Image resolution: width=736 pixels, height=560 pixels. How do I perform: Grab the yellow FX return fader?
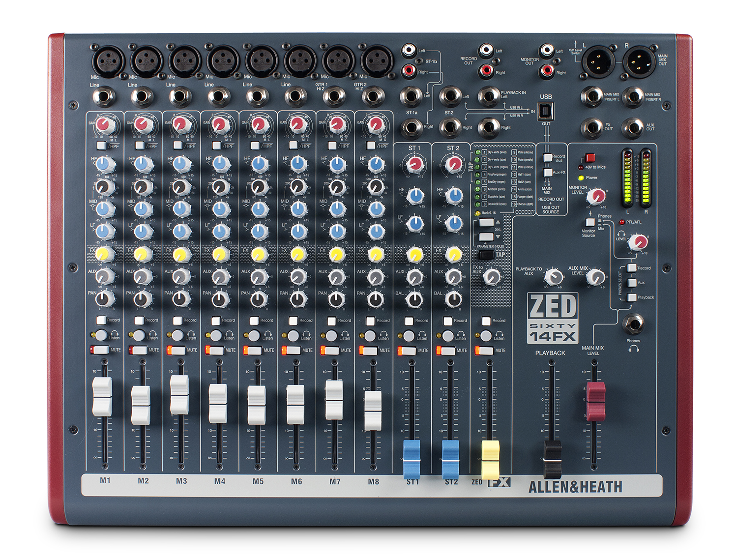tap(490, 460)
